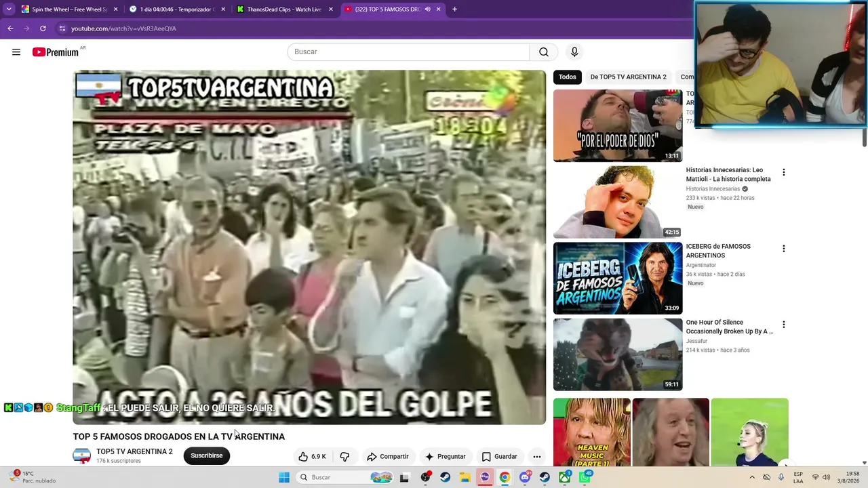Start voice search with the microphone
Screen dimensions: 868x488
pyautogui.click(x=574, y=52)
